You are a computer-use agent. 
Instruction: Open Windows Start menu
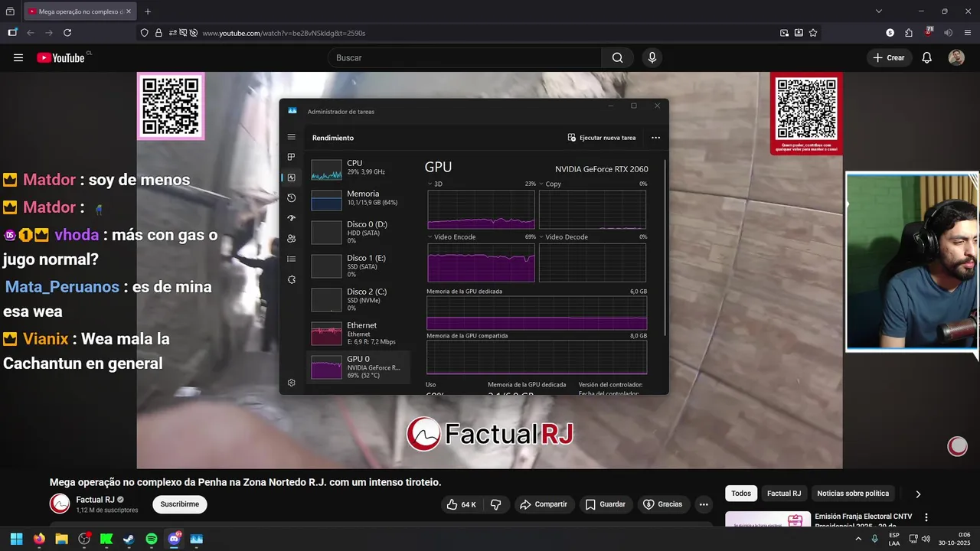tap(16, 539)
